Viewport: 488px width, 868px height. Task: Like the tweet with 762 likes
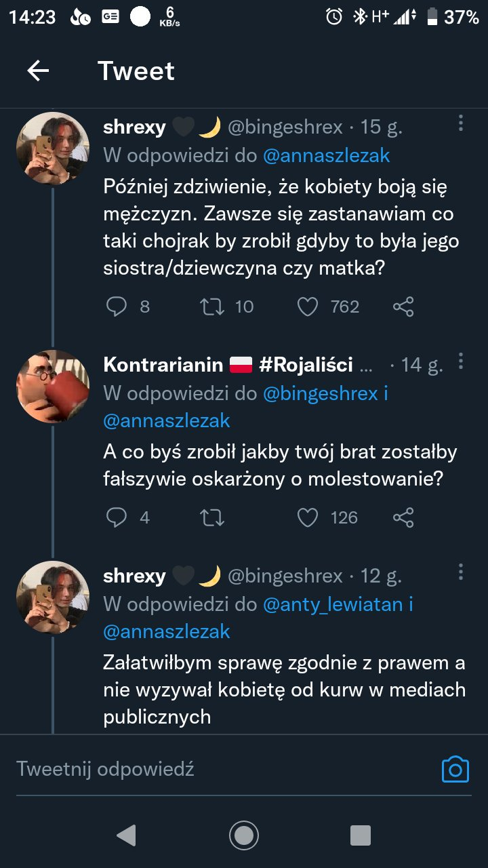(x=308, y=307)
